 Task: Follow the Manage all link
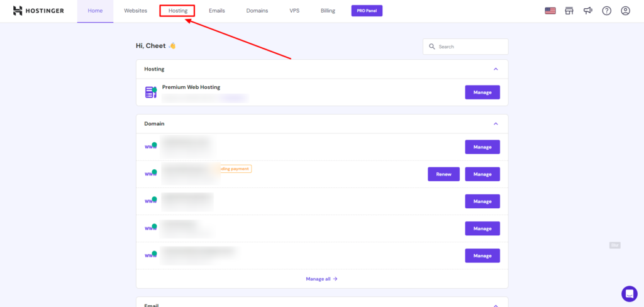click(x=321, y=279)
